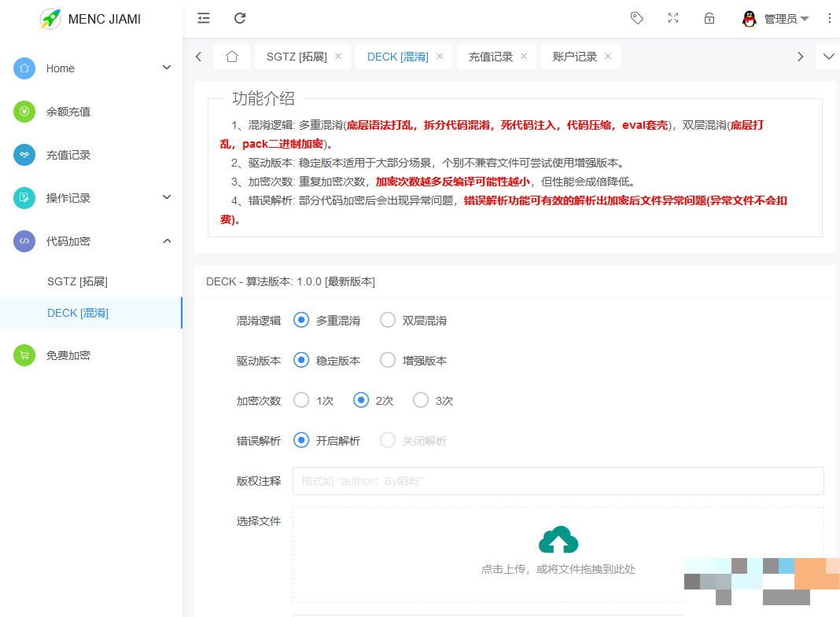The height and width of the screenshot is (617, 840).
Task: Click the refresh page icon
Action: pos(240,18)
